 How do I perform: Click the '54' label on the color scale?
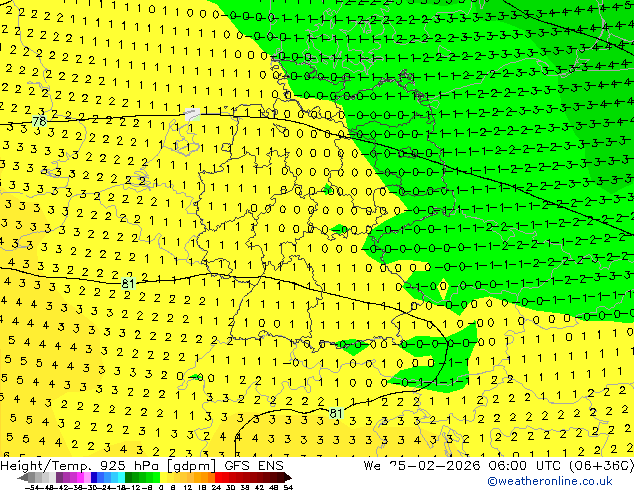pyautogui.click(x=288, y=487)
